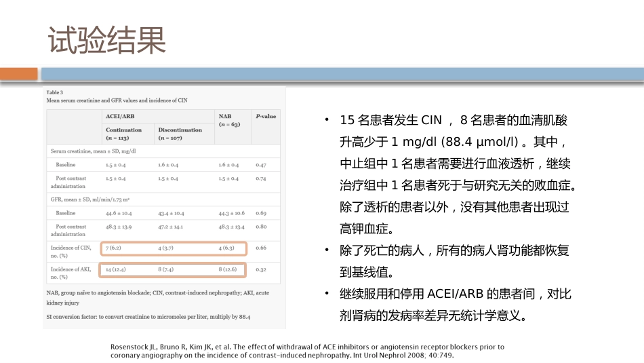The height and width of the screenshot is (363, 644).
Task: Click AKI incidence value 14 (12.4)
Action: 115,269
